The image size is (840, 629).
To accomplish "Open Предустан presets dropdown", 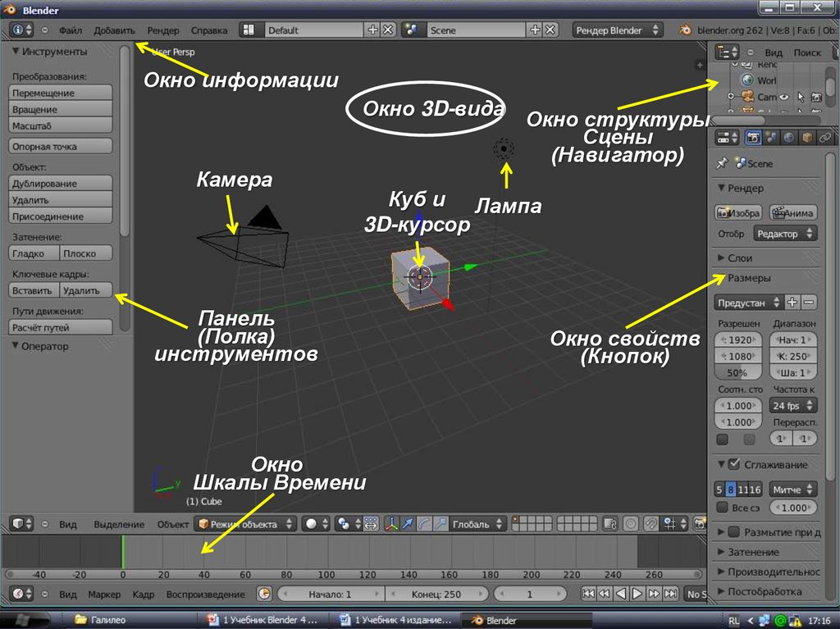I will [x=748, y=302].
